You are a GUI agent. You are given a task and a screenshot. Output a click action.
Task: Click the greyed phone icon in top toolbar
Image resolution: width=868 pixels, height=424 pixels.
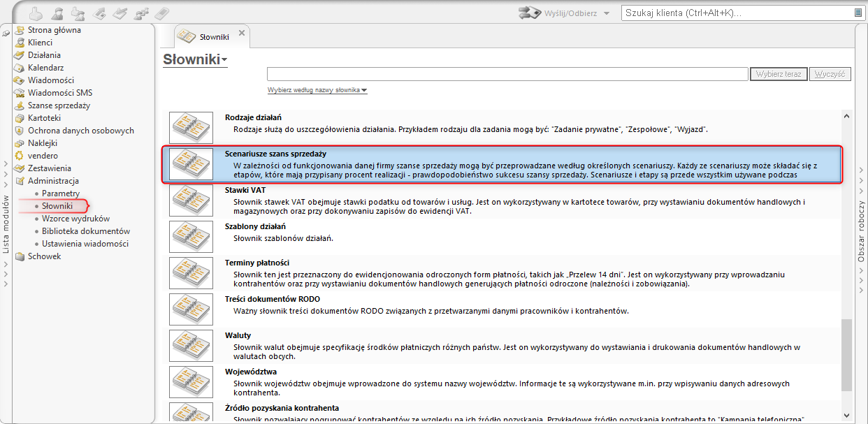coord(161,13)
